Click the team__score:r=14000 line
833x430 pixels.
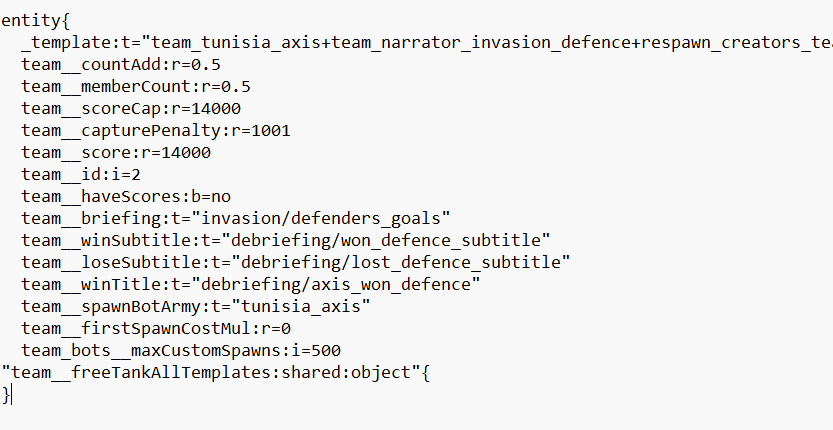(116, 152)
